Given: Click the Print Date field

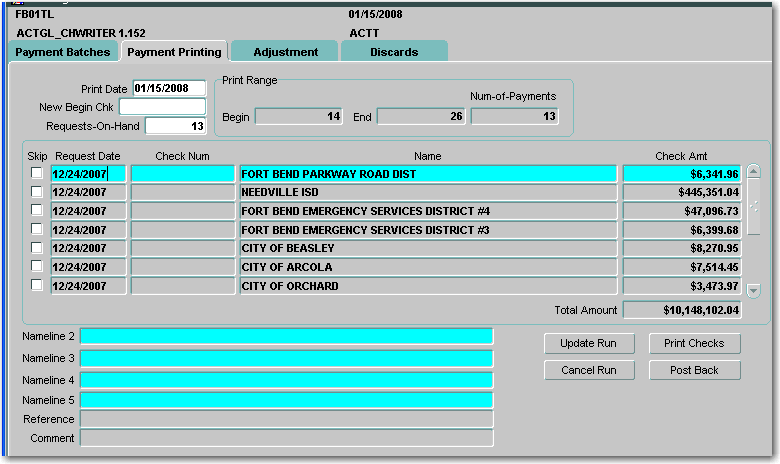Looking at the screenshot, I should pyautogui.click(x=168, y=89).
